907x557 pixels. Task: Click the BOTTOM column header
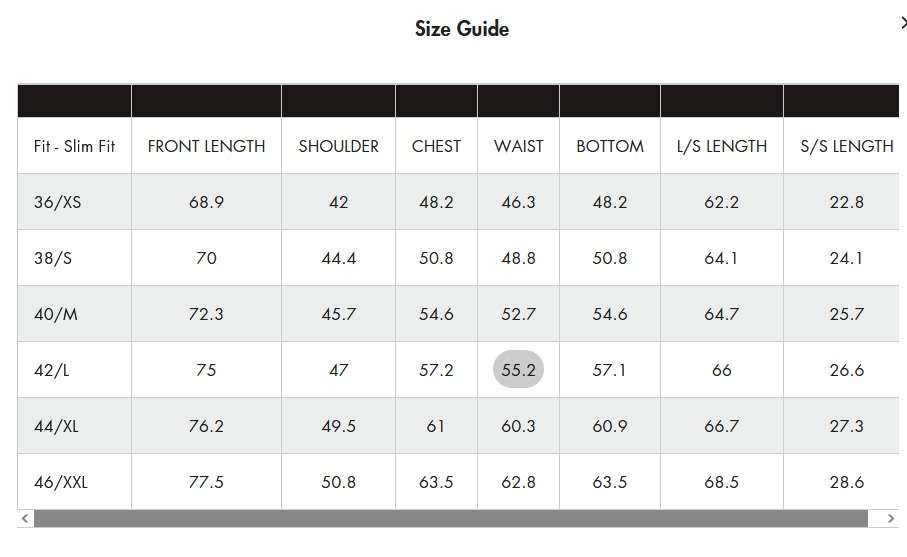point(610,146)
